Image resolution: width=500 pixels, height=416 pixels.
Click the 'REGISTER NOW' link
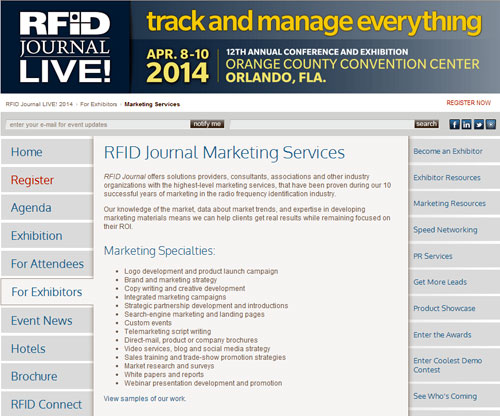468,103
